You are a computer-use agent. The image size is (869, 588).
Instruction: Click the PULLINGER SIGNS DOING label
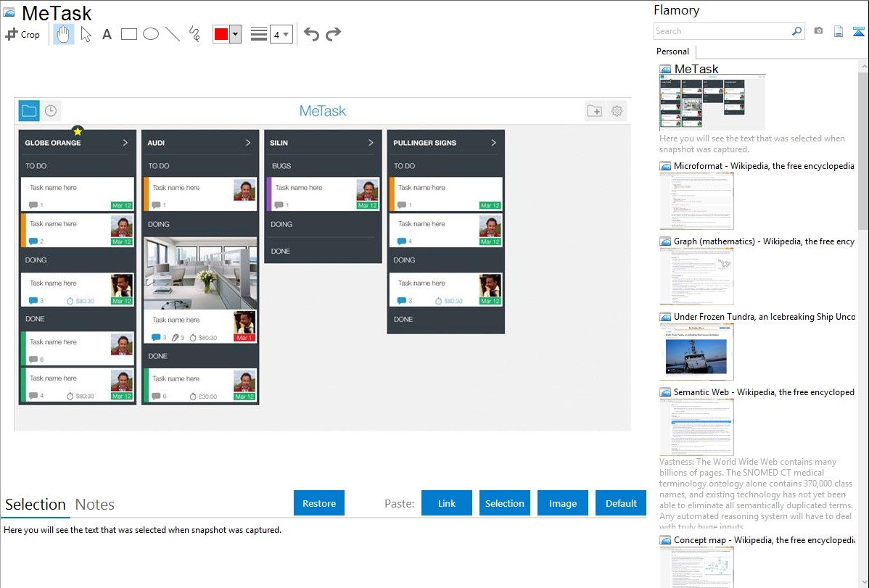(404, 260)
